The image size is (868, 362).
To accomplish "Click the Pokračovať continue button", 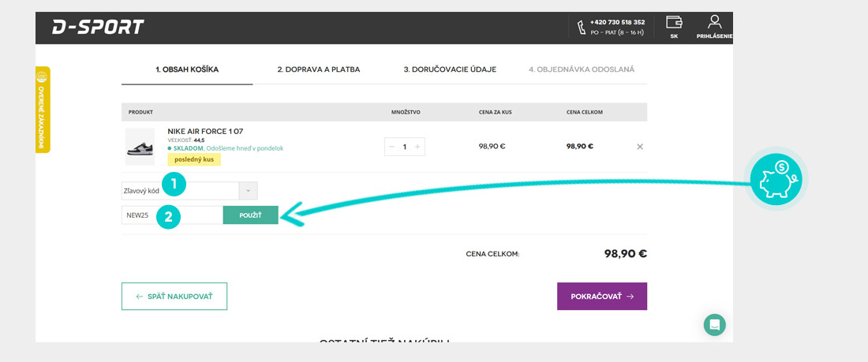I will point(602,297).
